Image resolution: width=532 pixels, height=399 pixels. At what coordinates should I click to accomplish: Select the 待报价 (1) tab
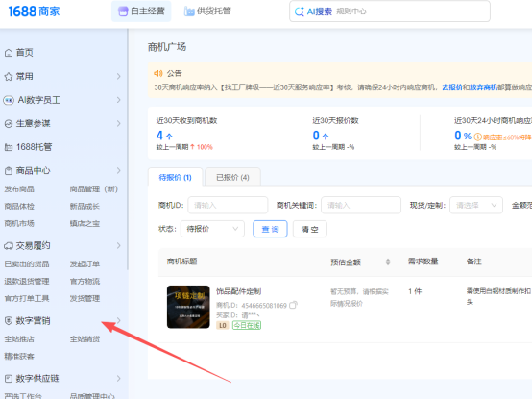(176, 177)
